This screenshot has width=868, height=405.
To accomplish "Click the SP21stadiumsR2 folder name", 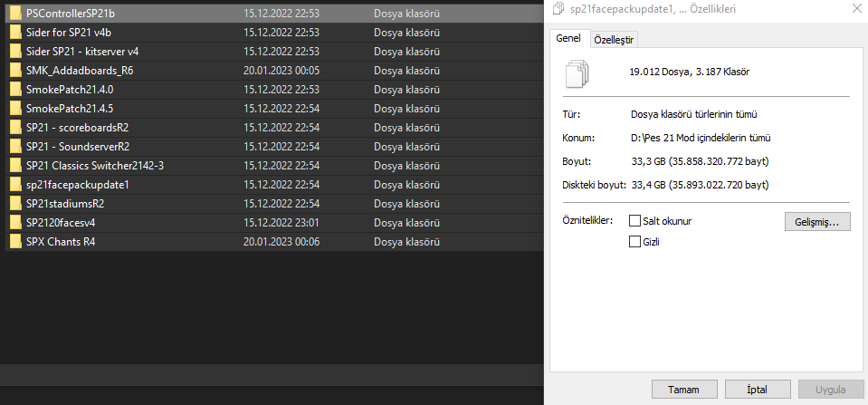I will point(65,203).
